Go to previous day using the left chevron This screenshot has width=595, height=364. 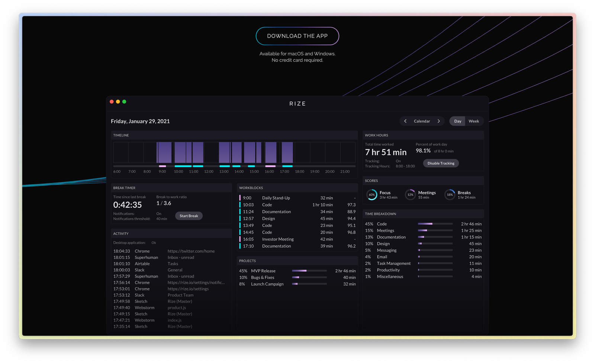click(x=405, y=121)
